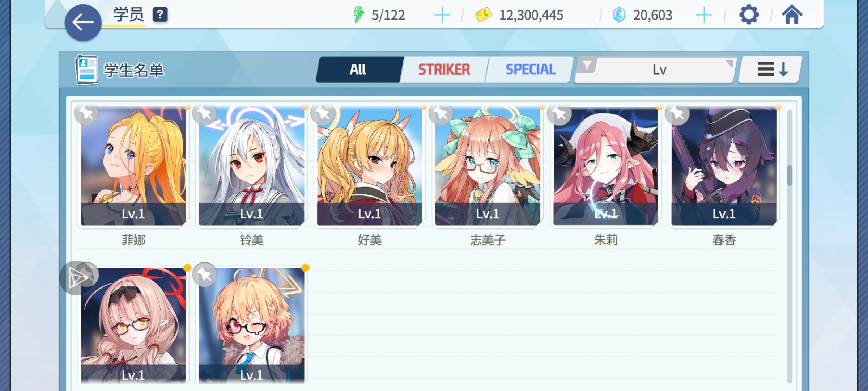This screenshot has width=868, height=391.
Task: Switch to the STRIKER tab
Action: pyautogui.click(x=444, y=69)
